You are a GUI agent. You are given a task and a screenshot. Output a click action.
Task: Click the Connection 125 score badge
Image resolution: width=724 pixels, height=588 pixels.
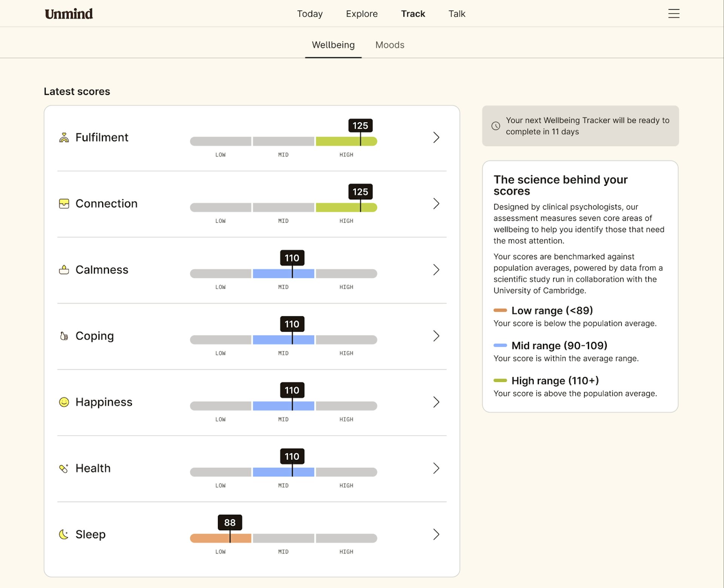click(360, 192)
